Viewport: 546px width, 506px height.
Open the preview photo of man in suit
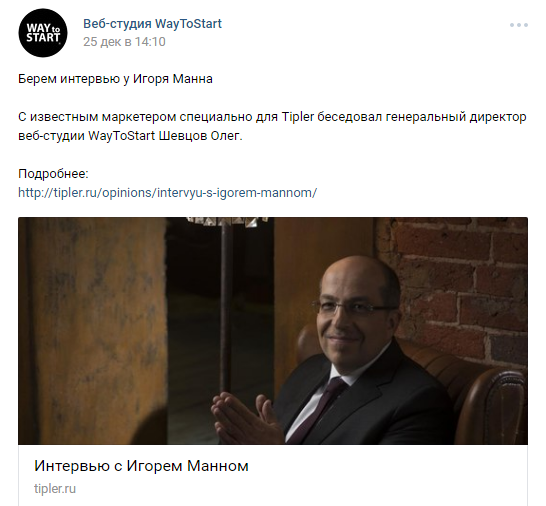[x=273, y=331]
